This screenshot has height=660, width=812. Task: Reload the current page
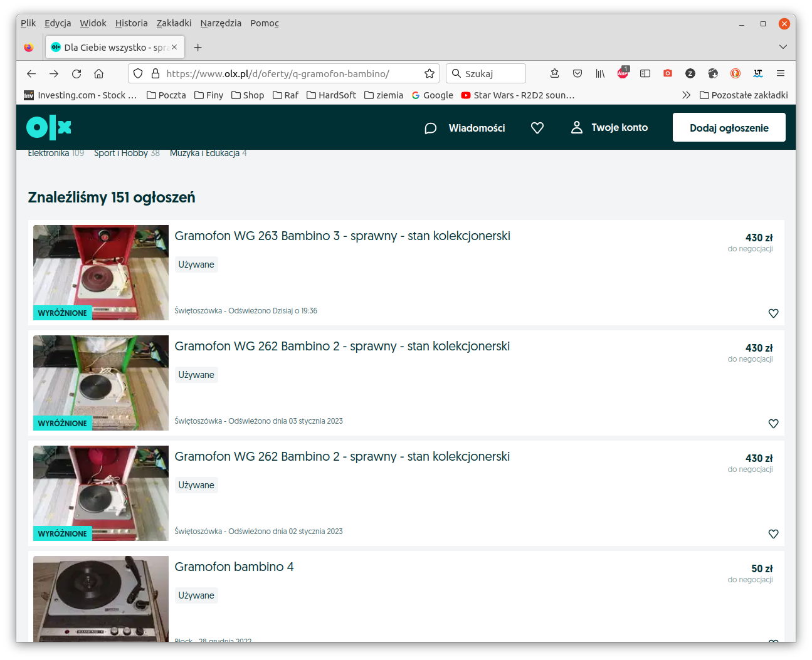[76, 73]
